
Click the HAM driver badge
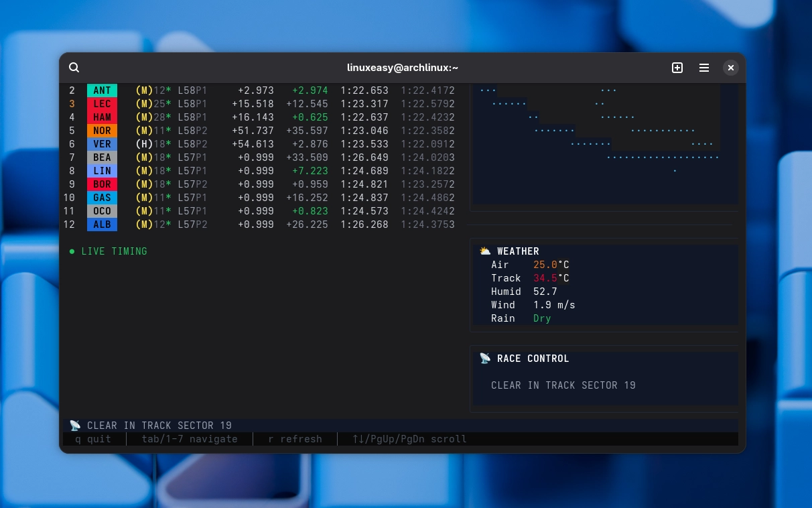(102, 117)
